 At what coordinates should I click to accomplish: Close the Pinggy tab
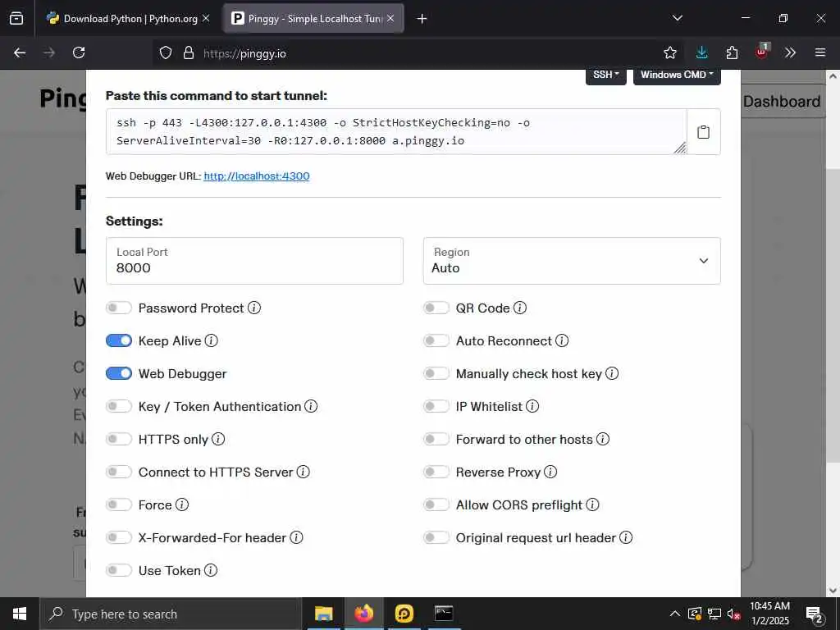(390, 18)
